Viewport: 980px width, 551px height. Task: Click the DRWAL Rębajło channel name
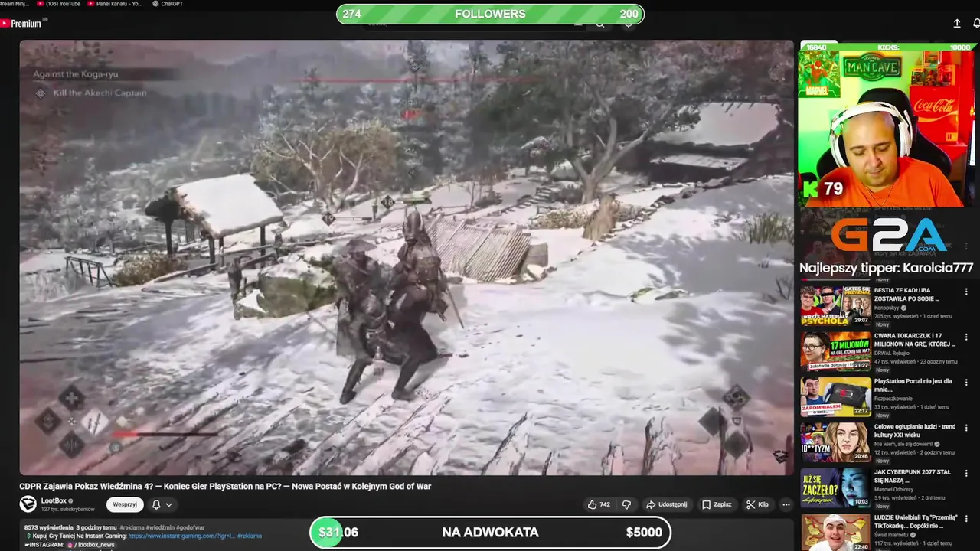892,354
